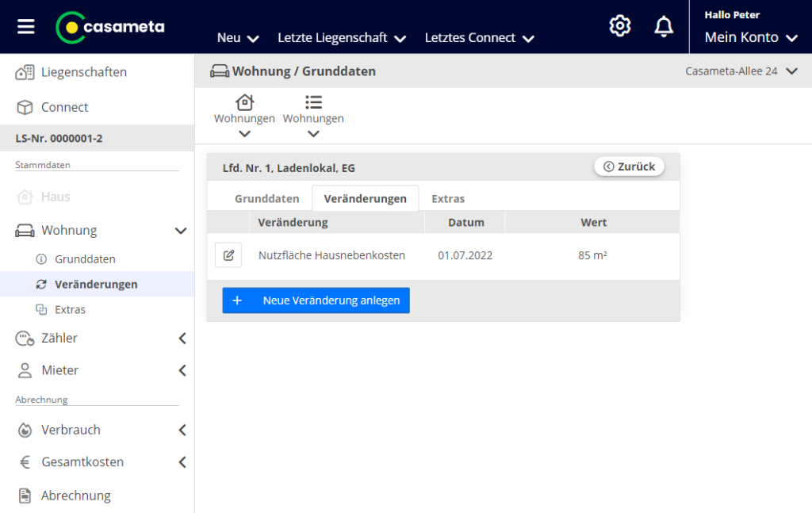Expand chevron under list Wohnungen toolbar item
This screenshot has width=812, height=513.
coord(313,134)
